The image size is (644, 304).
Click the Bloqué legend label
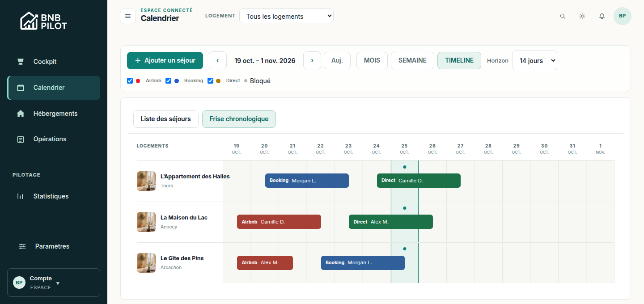[x=260, y=81]
